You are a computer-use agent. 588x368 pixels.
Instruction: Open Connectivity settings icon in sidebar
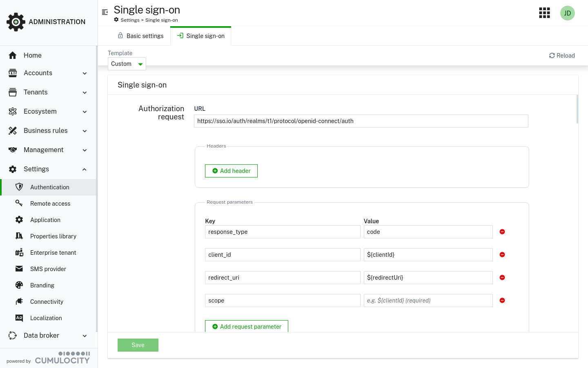(19, 301)
